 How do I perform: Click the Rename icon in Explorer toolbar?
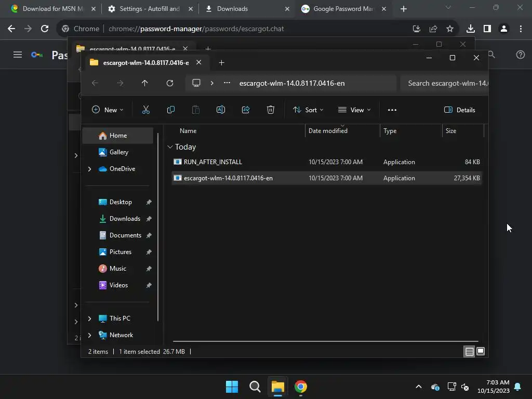tap(220, 110)
